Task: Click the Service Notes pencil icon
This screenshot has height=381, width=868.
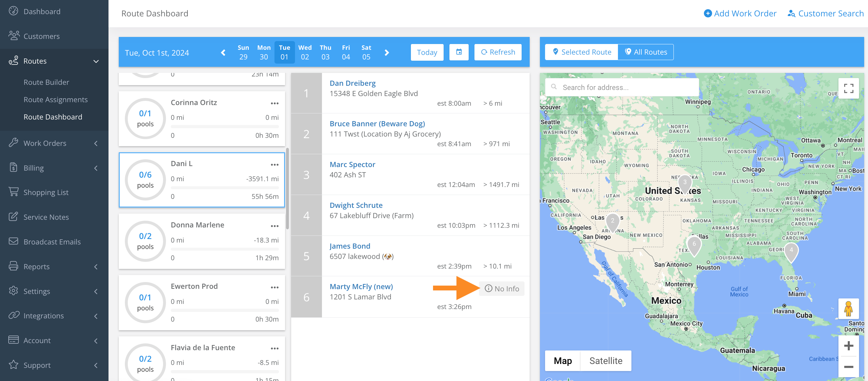Action: [13, 217]
